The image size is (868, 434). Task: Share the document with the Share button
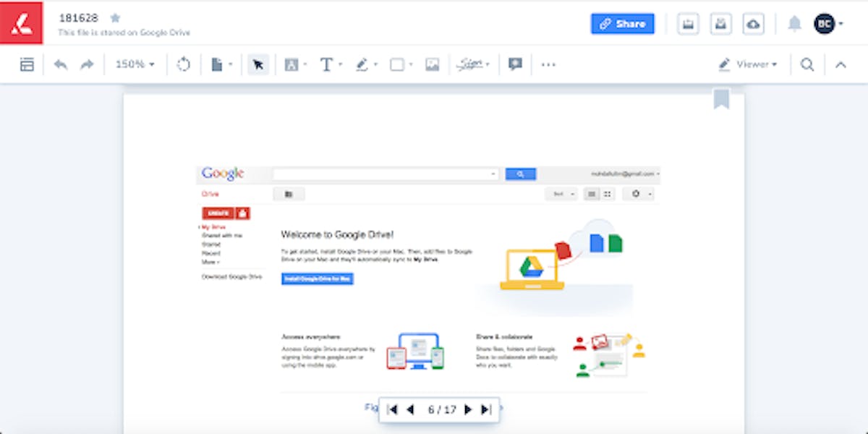point(622,24)
